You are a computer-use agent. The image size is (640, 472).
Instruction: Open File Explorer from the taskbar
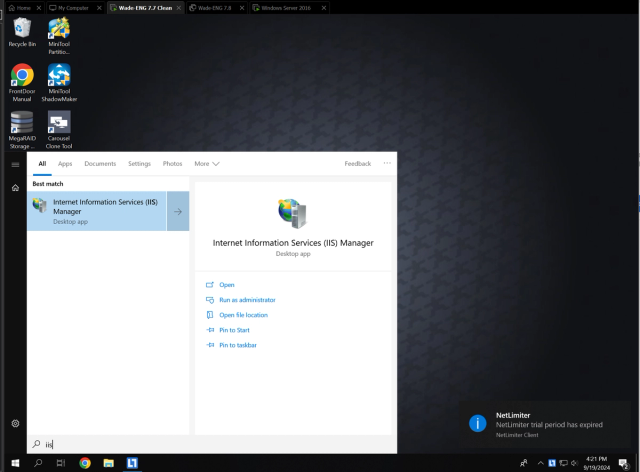[x=109, y=463]
